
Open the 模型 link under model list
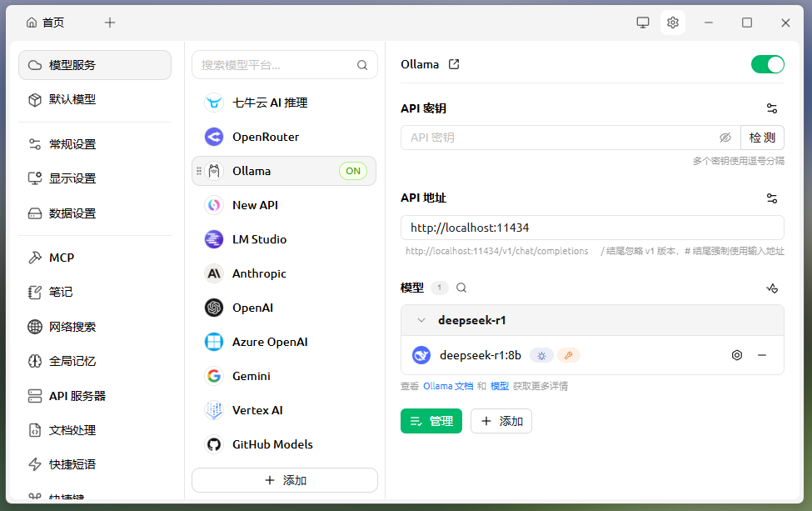pos(500,386)
